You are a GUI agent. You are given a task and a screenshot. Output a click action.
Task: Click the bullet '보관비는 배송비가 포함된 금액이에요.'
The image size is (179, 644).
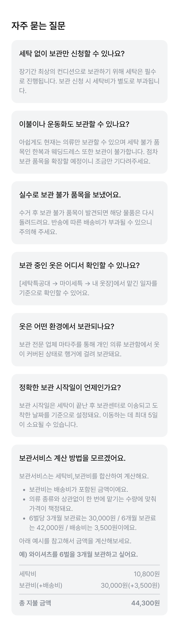pos(78,489)
